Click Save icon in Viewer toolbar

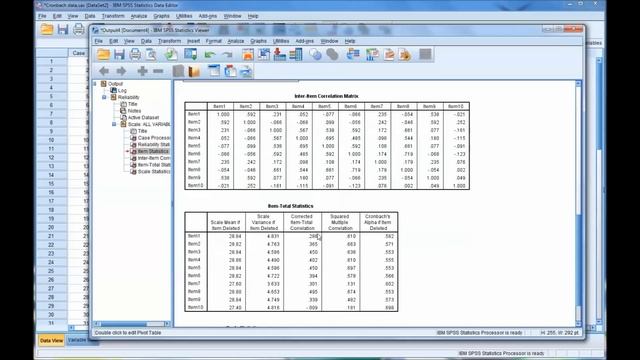click(119, 54)
